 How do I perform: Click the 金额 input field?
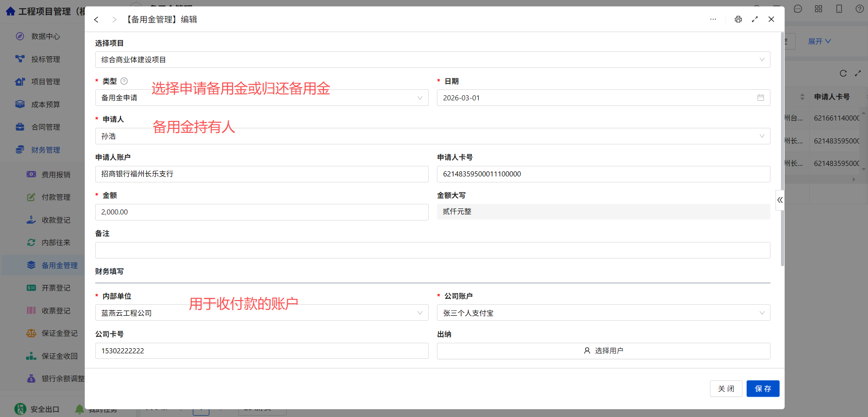[x=262, y=212]
